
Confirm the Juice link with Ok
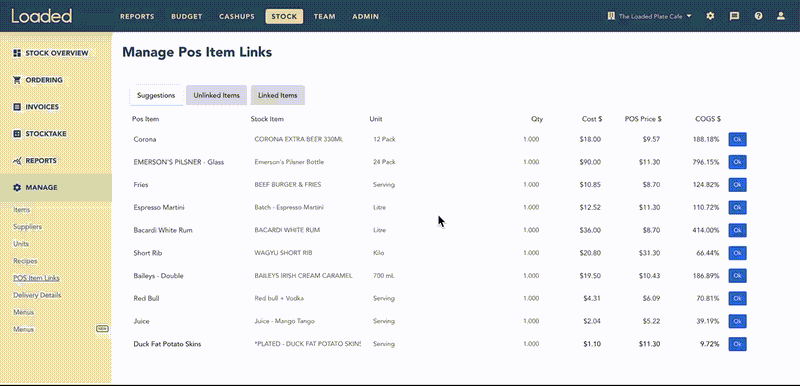point(737,321)
